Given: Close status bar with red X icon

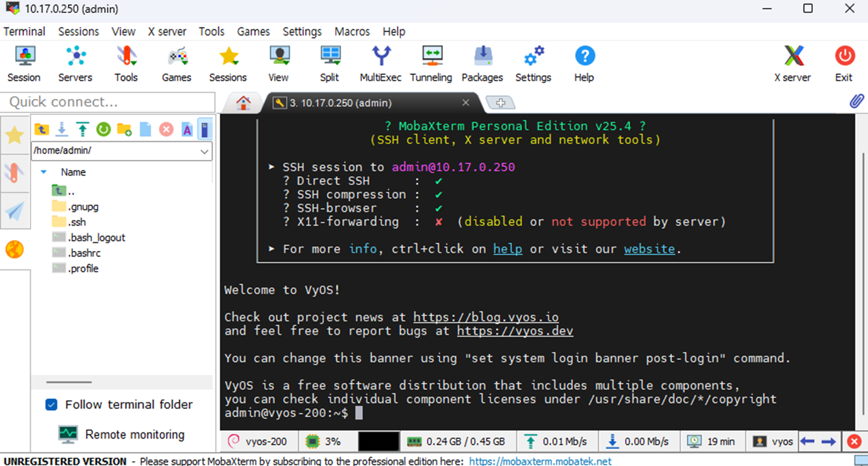Looking at the screenshot, I should 854,441.
